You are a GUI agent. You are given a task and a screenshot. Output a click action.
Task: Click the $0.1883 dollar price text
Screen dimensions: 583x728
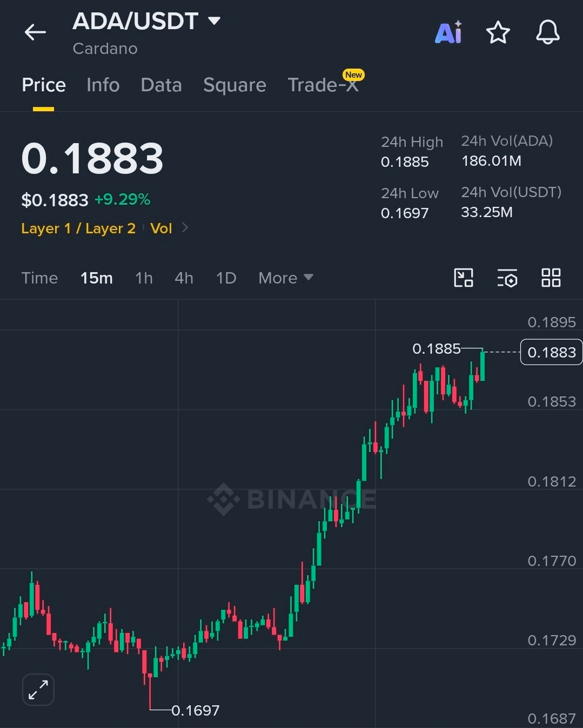click(55, 200)
